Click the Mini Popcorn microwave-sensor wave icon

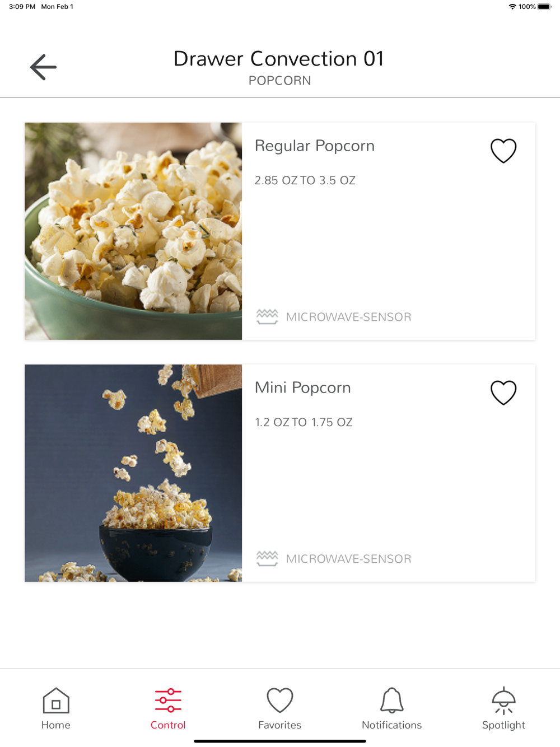[x=267, y=559]
